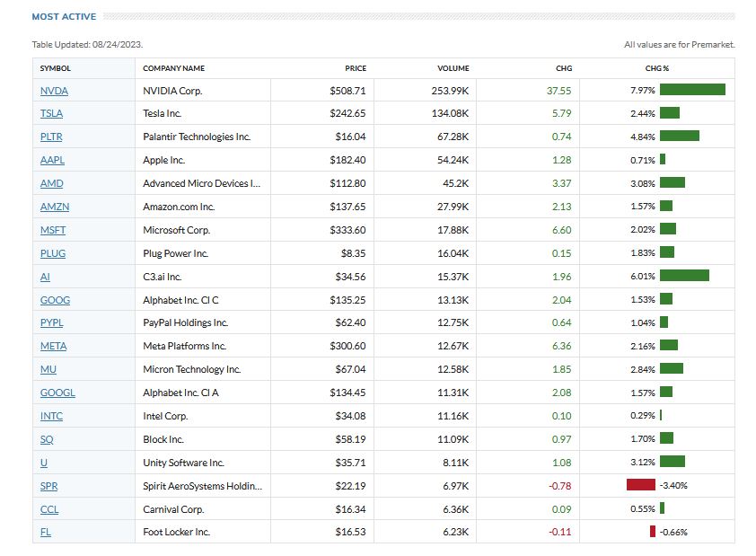Click the AMZN ticker link
This screenshot has width=756, height=556.
point(55,207)
